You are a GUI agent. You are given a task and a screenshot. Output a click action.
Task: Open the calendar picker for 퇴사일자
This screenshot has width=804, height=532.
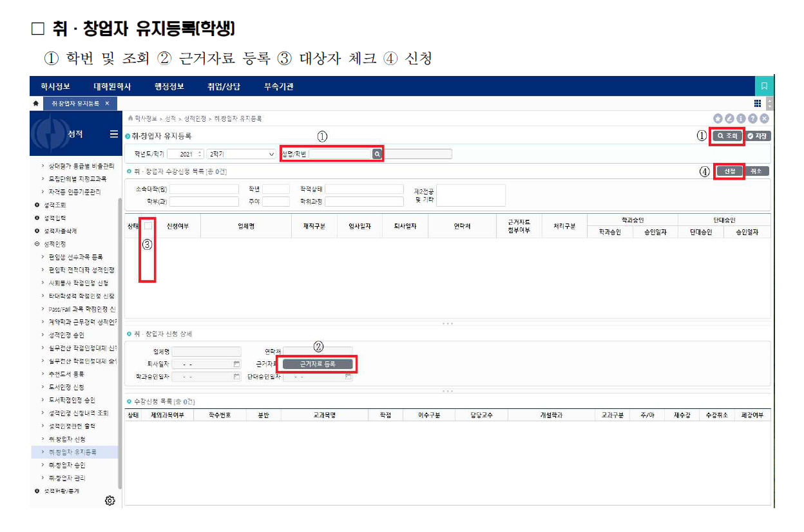[x=236, y=364]
